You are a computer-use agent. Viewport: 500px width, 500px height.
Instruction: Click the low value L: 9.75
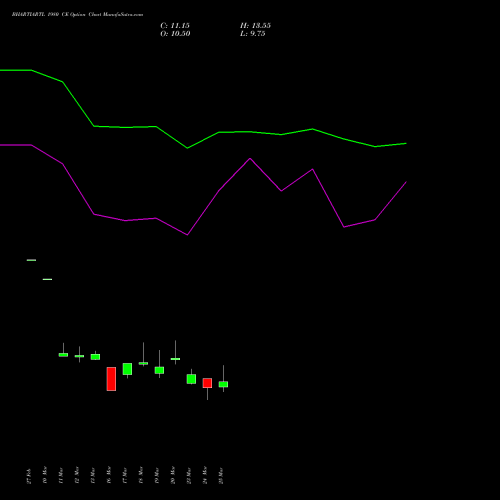253,34
